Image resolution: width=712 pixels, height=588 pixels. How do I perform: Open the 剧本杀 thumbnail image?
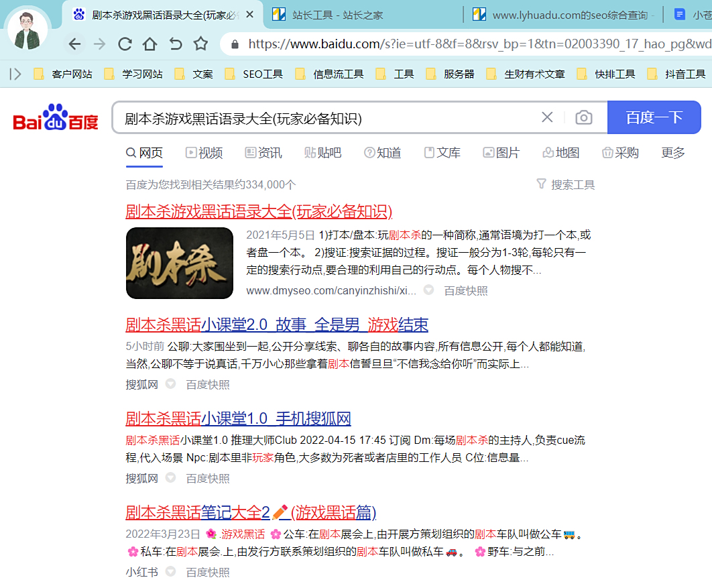pos(180,263)
